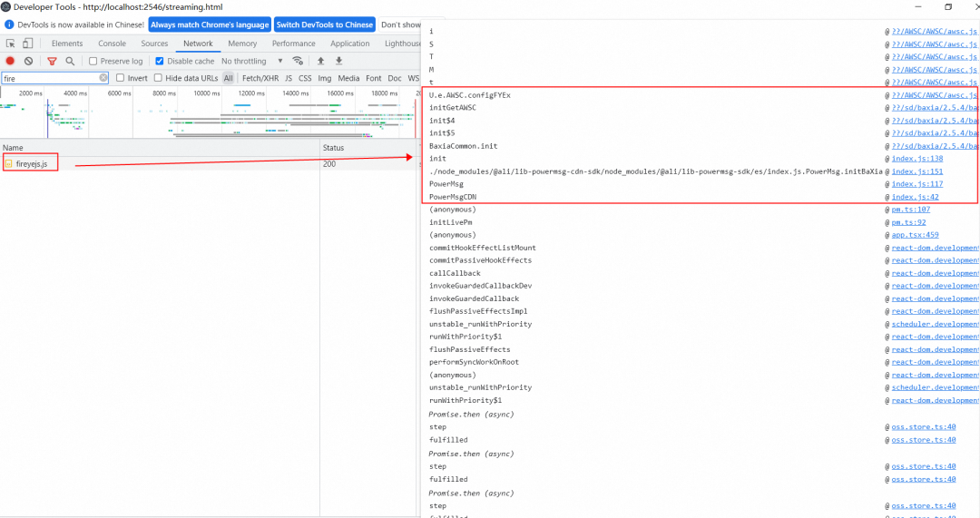Select the fireyejs.js request row
980x518 pixels.
[x=210, y=163]
